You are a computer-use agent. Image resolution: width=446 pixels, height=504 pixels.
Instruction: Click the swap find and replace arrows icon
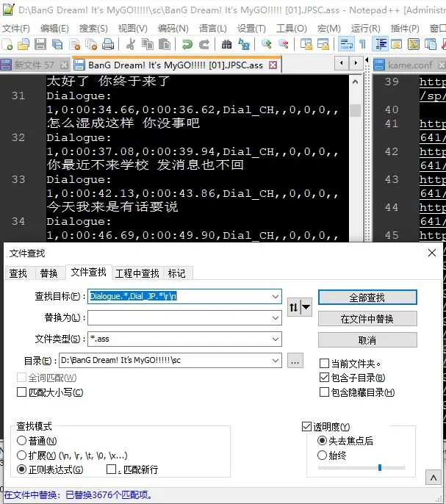(293, 307)
